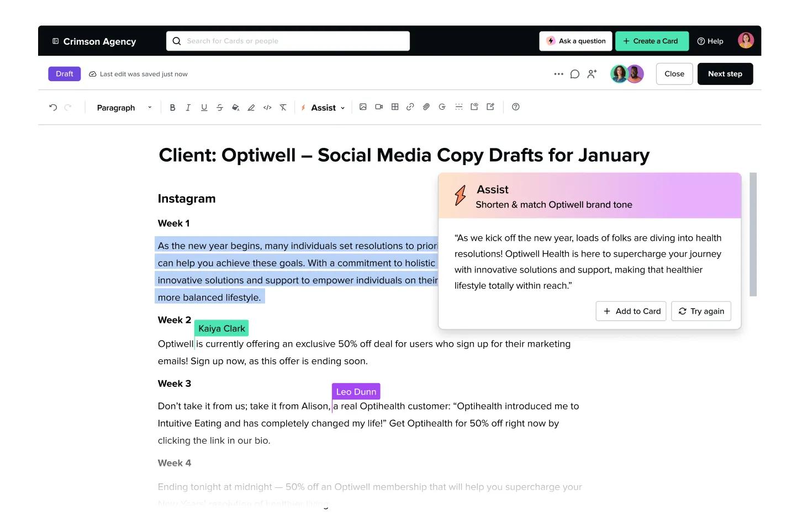Insert a video using the toolbar
The width and height of the screenshot is (797, 532).
click(379, 107)
